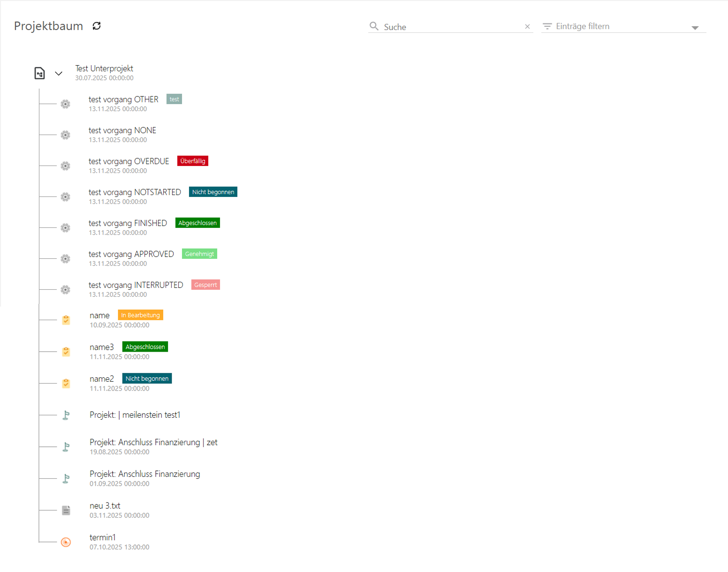
Task: Click the magnifying glass search icon
Action: click(x=374, y=26)
